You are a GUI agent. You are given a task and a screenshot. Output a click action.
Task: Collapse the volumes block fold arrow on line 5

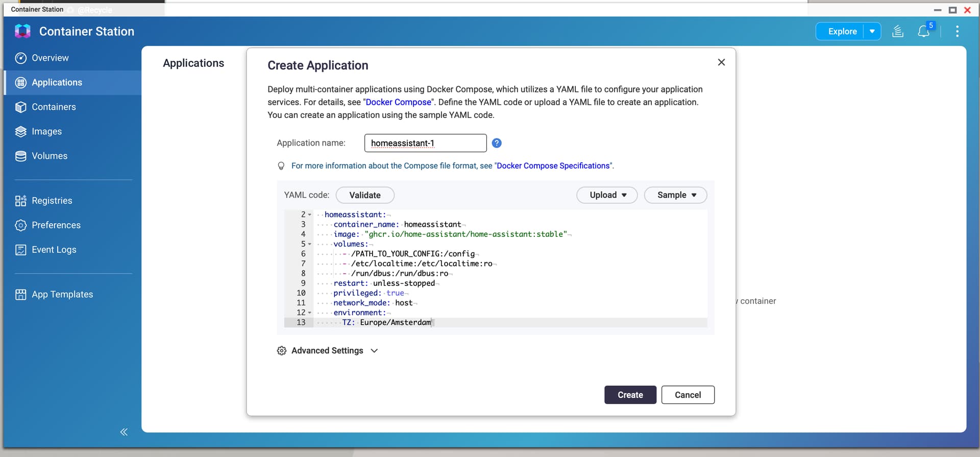(309, 244)
